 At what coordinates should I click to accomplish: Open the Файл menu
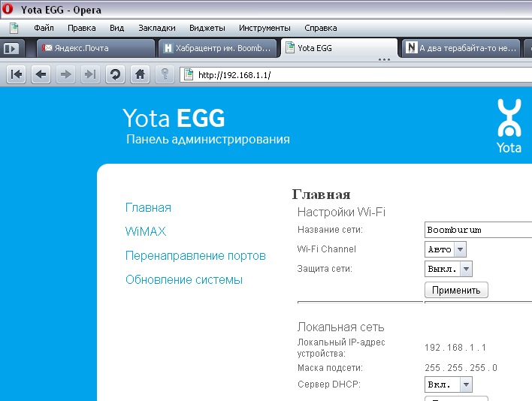(44, 28)
